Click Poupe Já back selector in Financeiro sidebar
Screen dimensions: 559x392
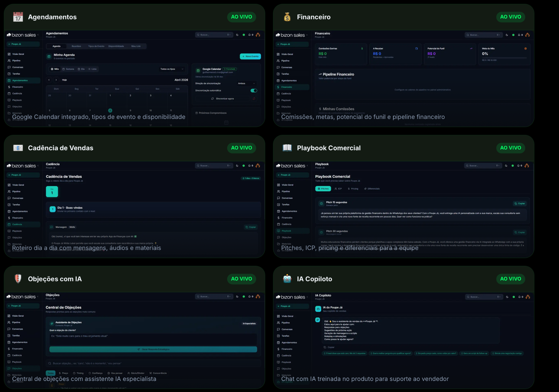click(292, 44)
